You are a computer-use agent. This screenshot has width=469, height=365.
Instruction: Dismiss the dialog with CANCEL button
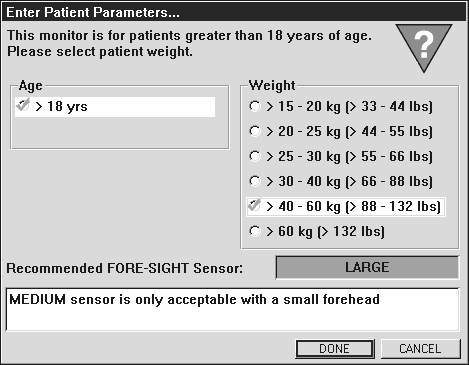pos(420,349)
